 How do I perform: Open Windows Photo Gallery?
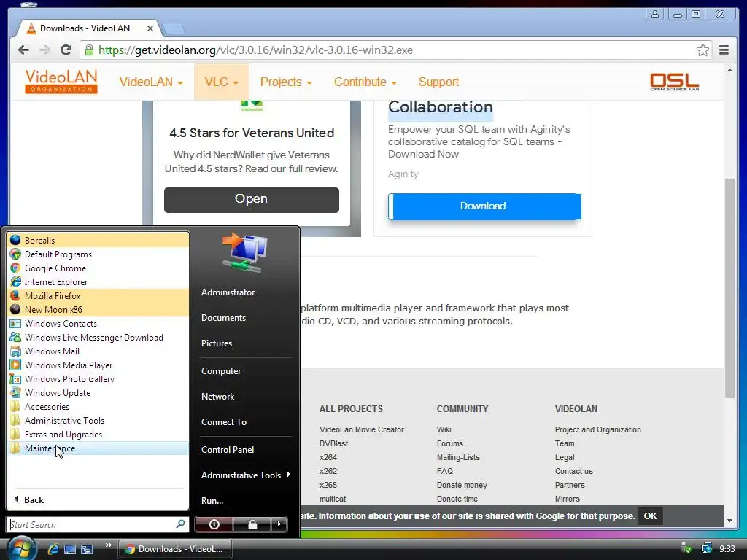(x=98, y=378)
